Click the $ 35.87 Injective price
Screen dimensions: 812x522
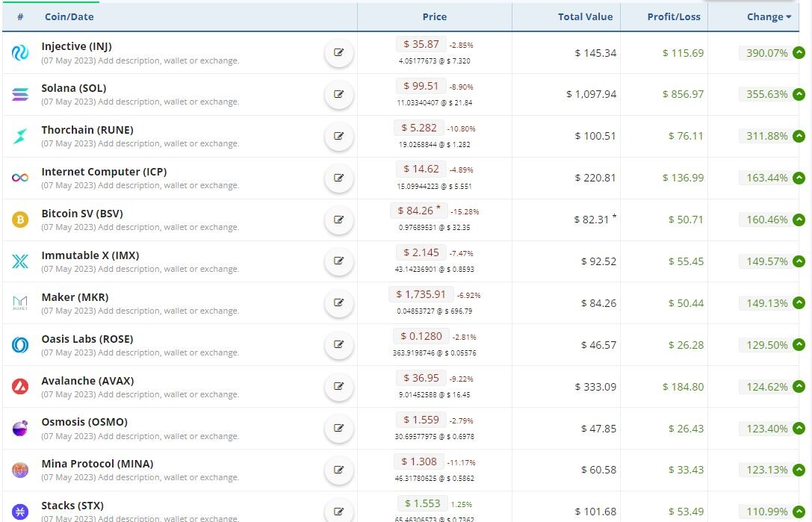pyautogui.click(x=421, y=44)
